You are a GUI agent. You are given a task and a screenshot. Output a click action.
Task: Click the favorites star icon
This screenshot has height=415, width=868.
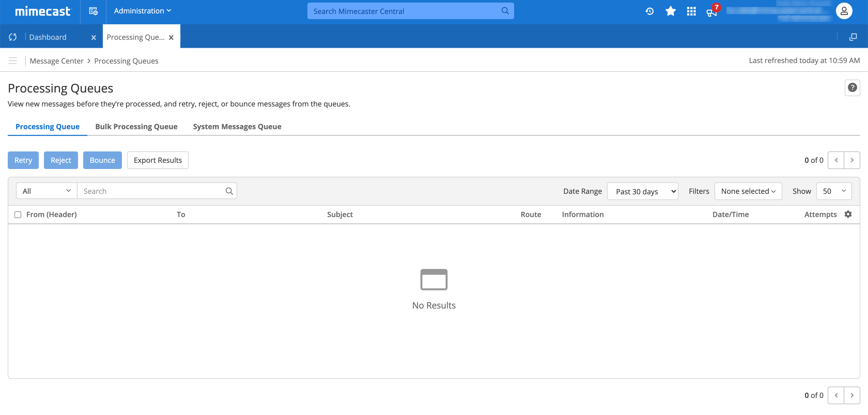point(670,11)
